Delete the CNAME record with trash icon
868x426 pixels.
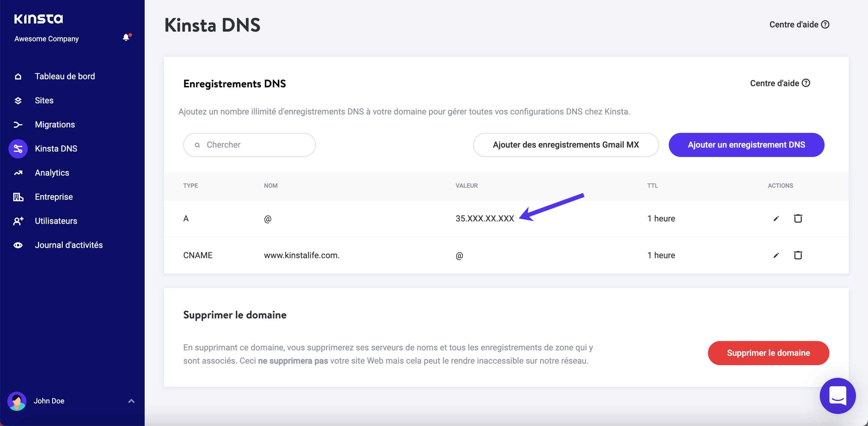pos(797,255)
